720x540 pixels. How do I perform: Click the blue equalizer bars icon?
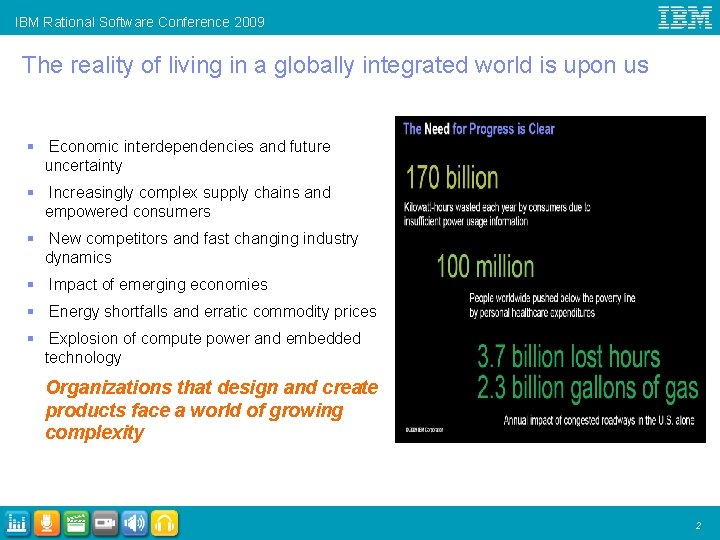point(17,523)
